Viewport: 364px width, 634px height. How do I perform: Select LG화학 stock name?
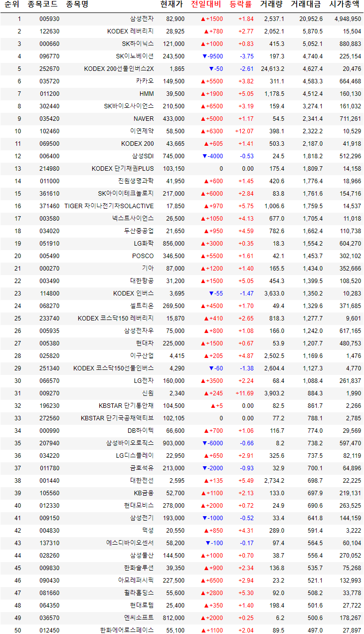(x=144, y=244)
